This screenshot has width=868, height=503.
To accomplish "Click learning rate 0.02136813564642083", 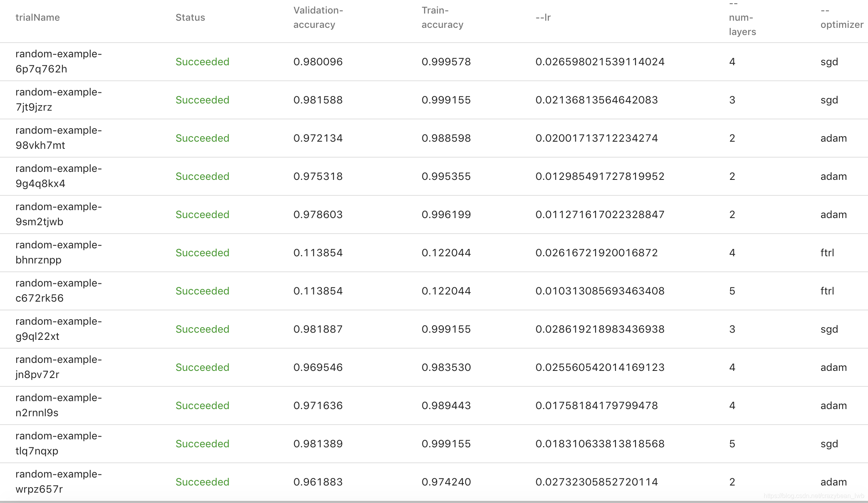I will (597, 100).
